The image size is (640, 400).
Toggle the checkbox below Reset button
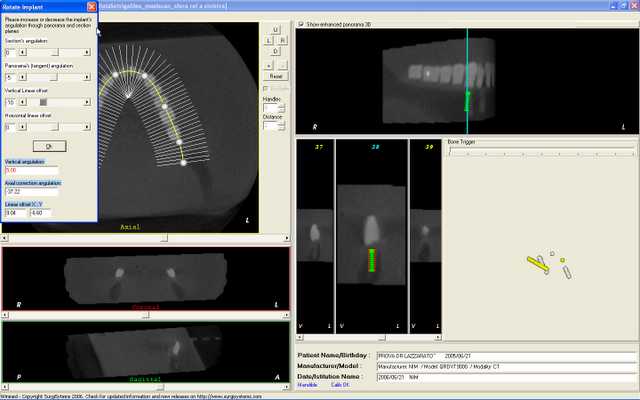(x=266, y=88)
